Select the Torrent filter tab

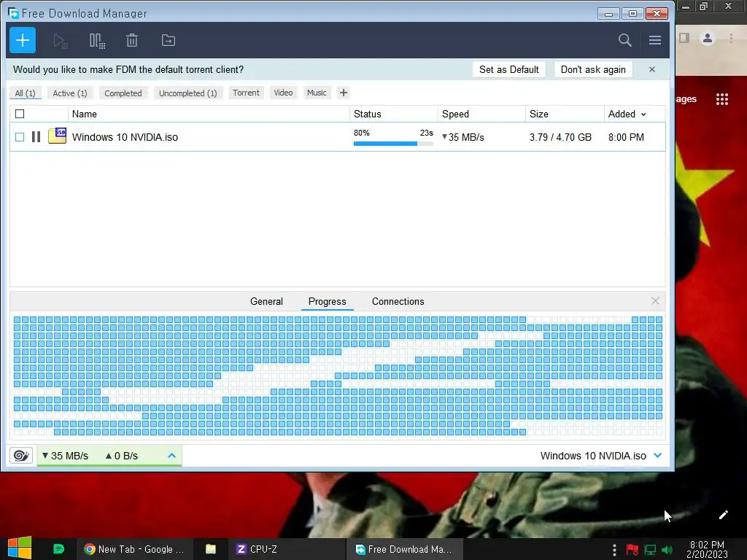[x=246, y=93]
